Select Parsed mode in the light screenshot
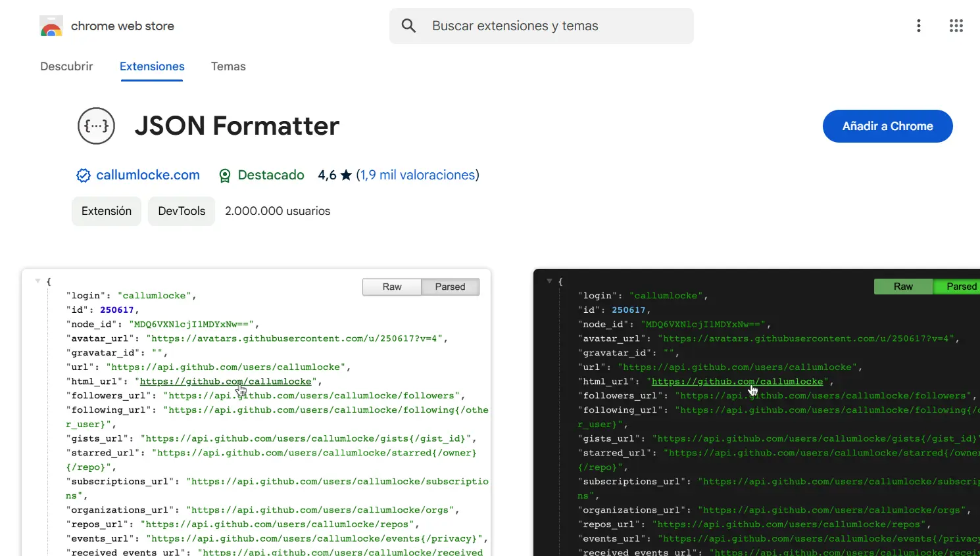The image size is (980, 556). pos(450,287)
